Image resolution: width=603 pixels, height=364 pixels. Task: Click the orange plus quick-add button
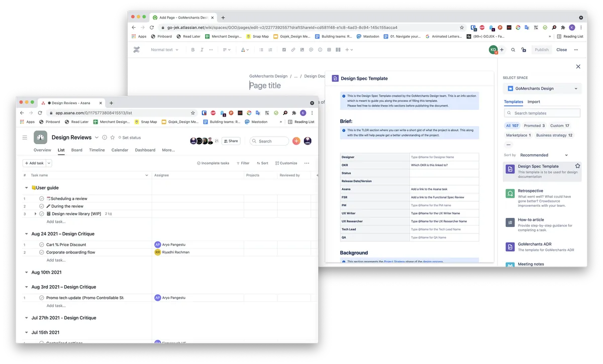pyautogui.click(x=296, y=141)
